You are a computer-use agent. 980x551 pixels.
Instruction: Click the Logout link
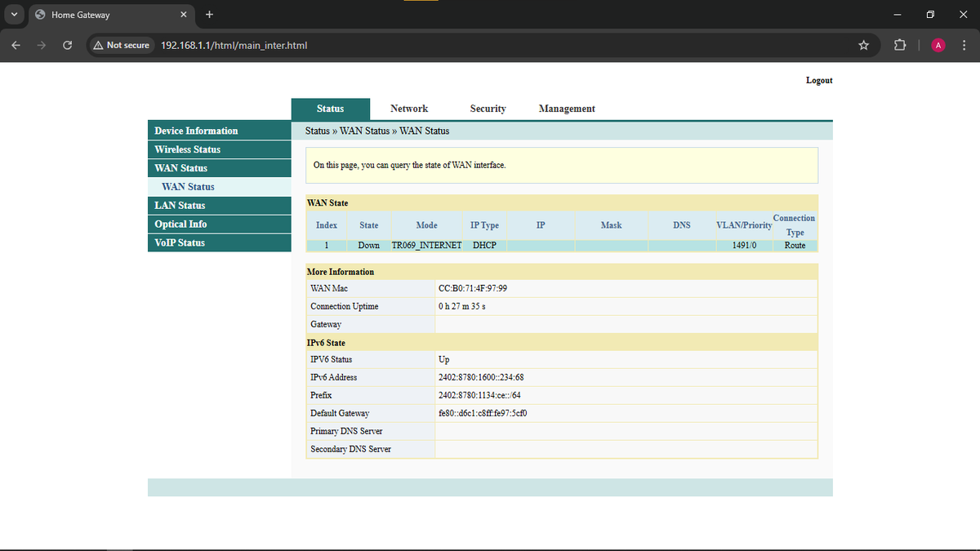819,80
